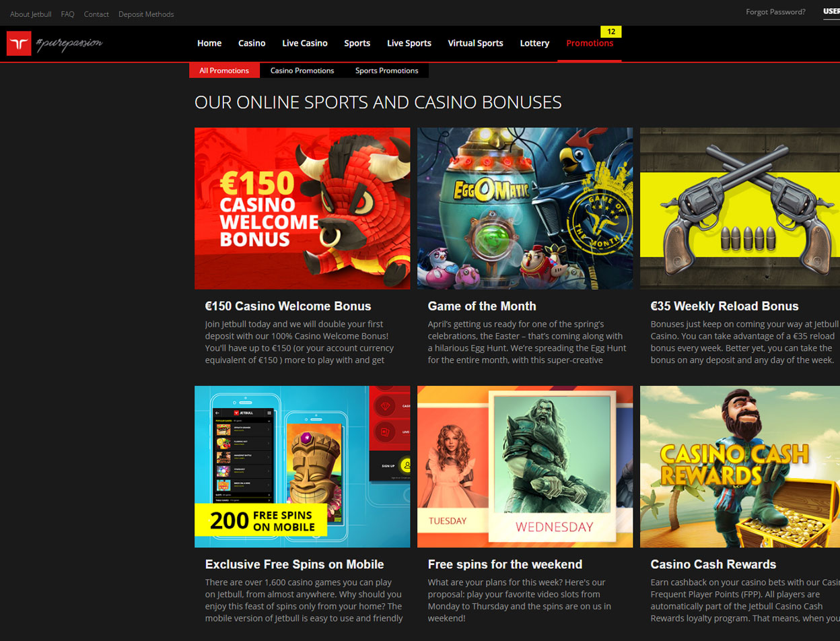Navigate to Virtual Sports
840x641 pixels.
point(476,43)
